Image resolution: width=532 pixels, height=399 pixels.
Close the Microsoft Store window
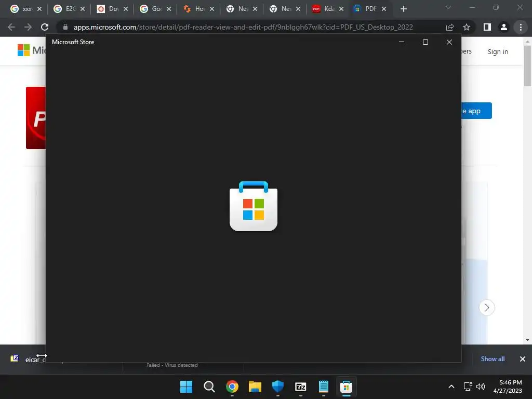coord(449,42)
